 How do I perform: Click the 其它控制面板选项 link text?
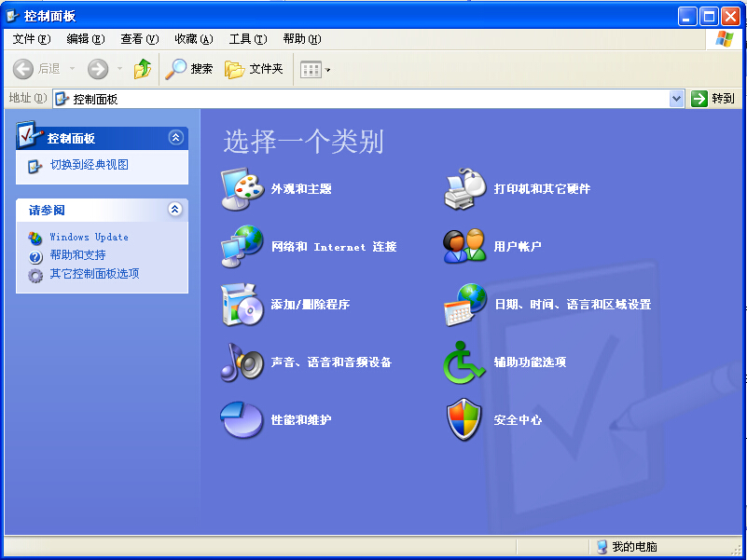point(94,274)
